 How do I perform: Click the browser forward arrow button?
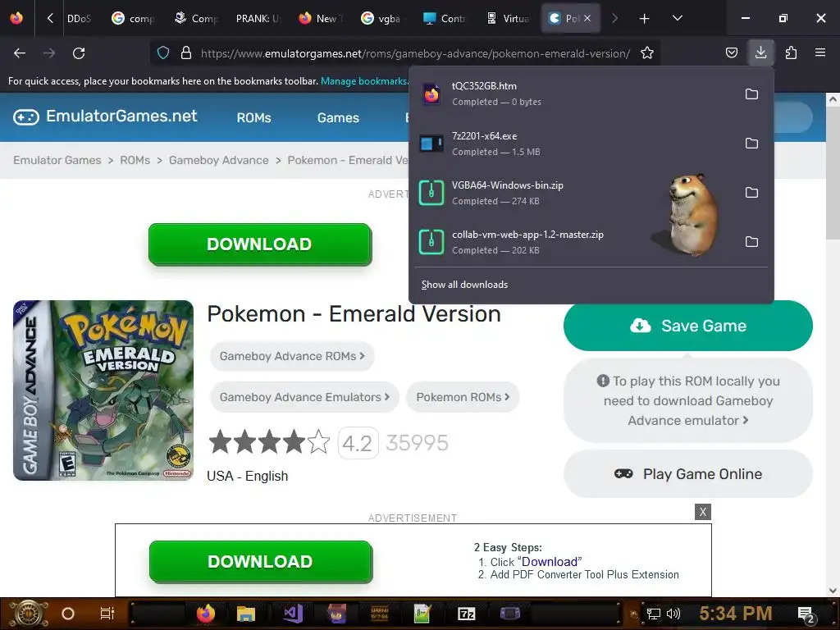[x=49, y=53]
